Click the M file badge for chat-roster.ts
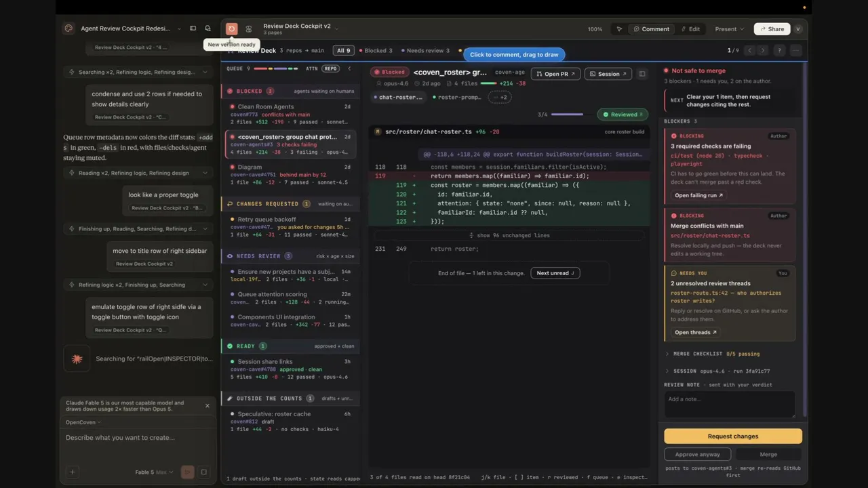Screen dimensions: 868x488 pyautogui.click(x=378, y=131)
